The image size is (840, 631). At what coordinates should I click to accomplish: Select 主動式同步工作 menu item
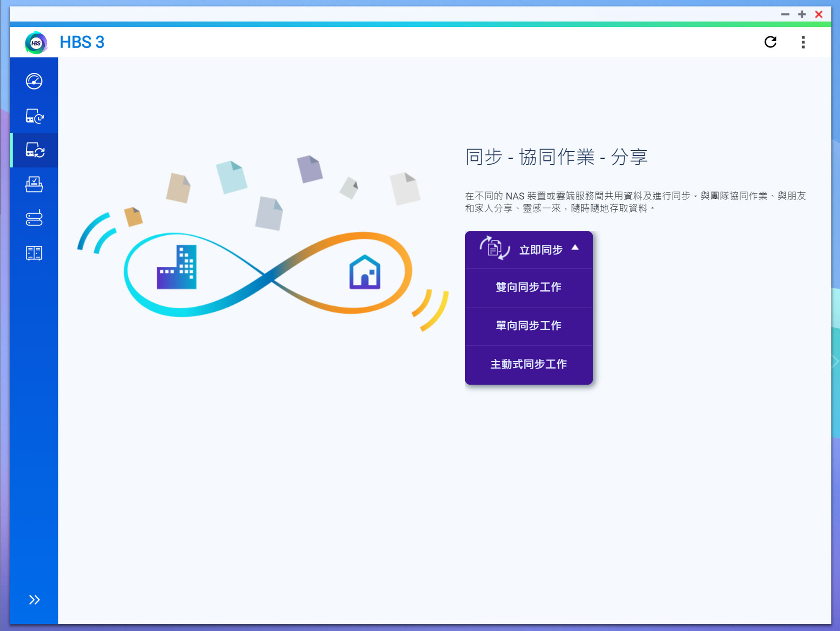529,365
